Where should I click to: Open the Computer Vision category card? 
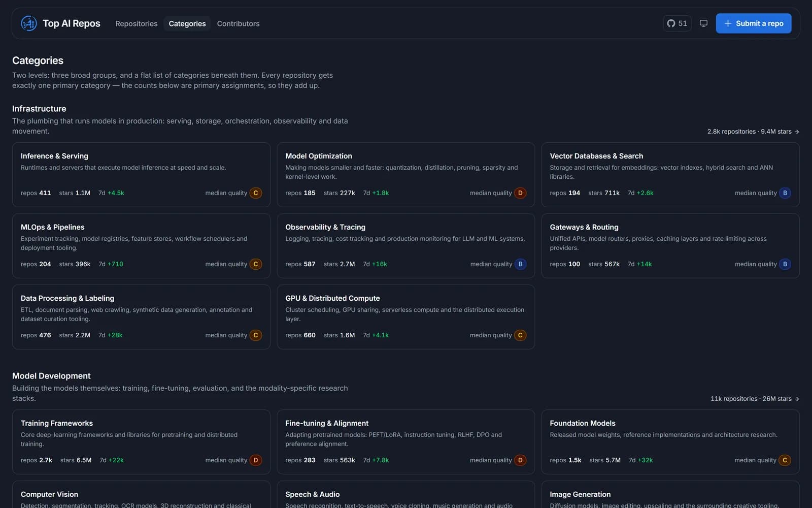pos(141,495)
